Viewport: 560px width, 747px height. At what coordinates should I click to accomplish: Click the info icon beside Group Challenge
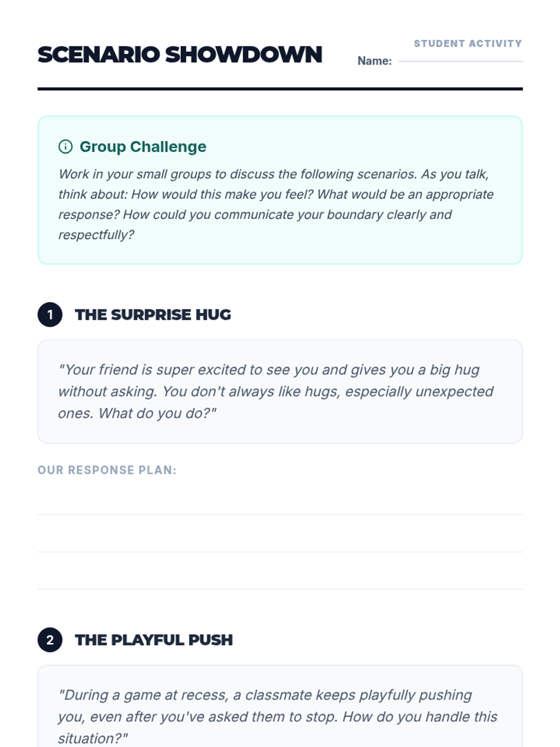[x=65, y=147]
